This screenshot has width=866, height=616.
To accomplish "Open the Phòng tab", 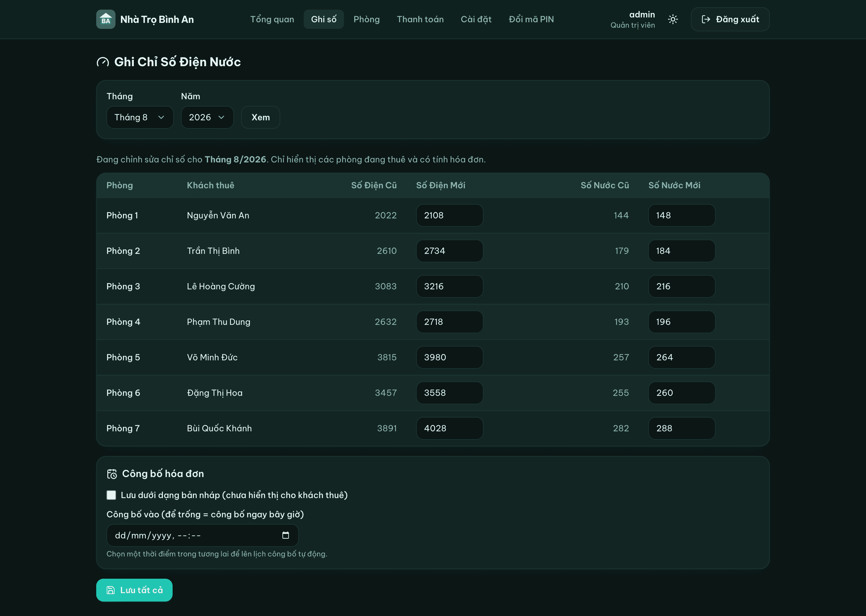I will [x=366, y=19].
